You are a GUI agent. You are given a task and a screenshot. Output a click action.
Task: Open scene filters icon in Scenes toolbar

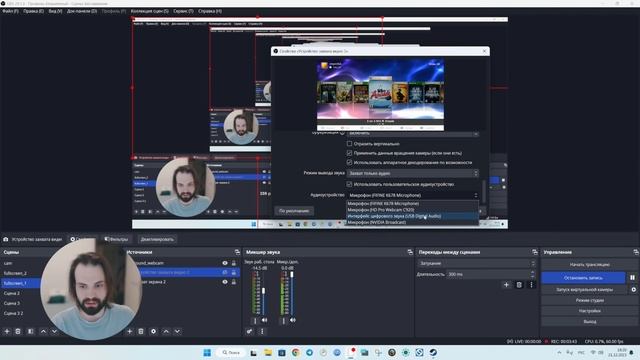[x=31, y=331]
